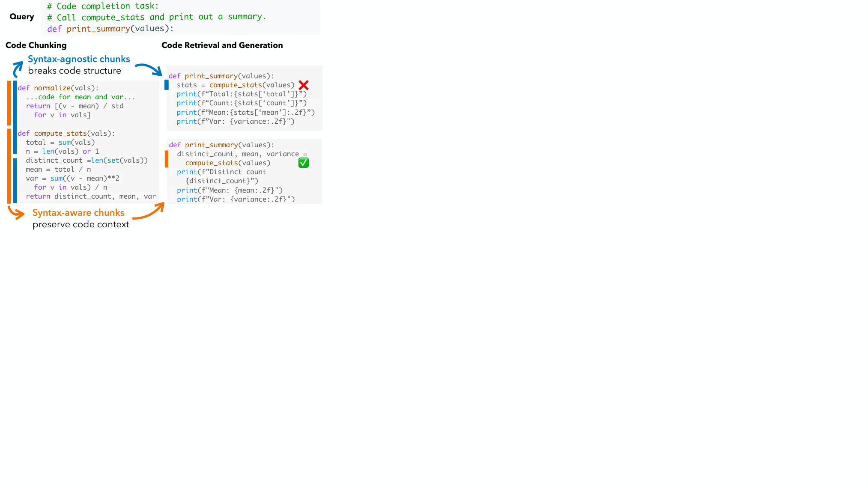
Task: Select the bold "Query" label
Action: [22, 17]
